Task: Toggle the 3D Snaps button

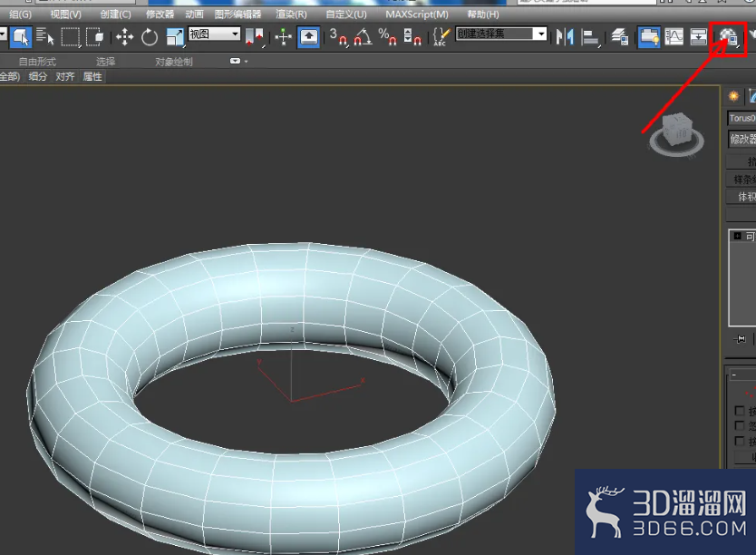Action: [338, 37]
